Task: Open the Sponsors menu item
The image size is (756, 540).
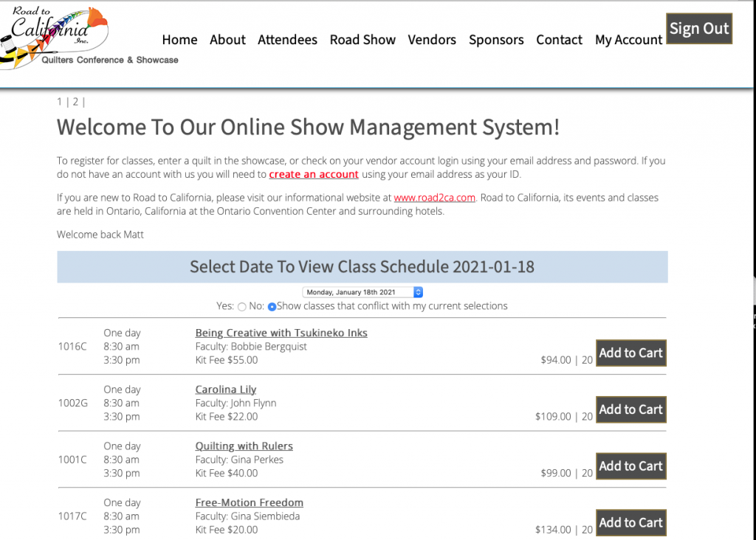Action: [496, 40]
